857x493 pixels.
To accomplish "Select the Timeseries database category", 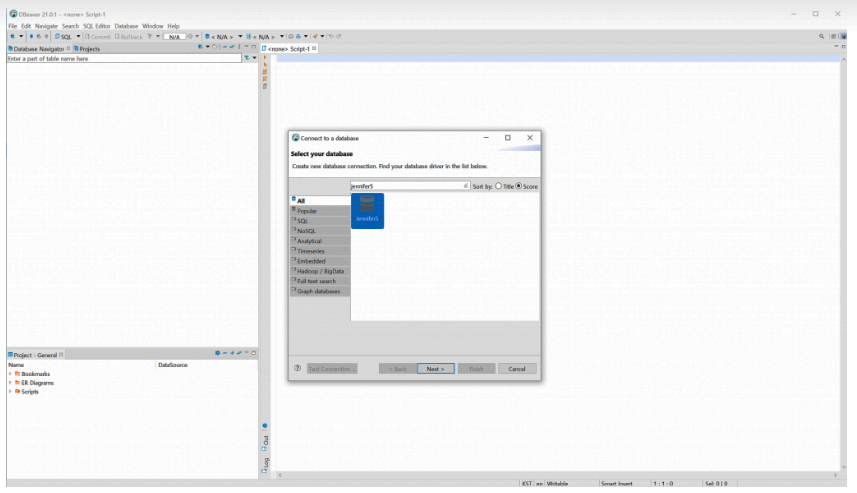I will (x=320, y=251).
